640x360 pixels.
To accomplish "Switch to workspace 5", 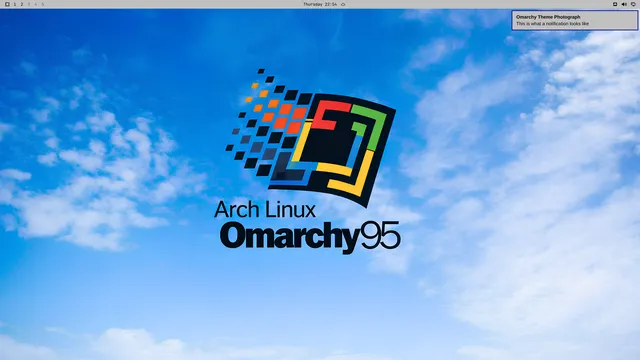I will pos(42,4).
